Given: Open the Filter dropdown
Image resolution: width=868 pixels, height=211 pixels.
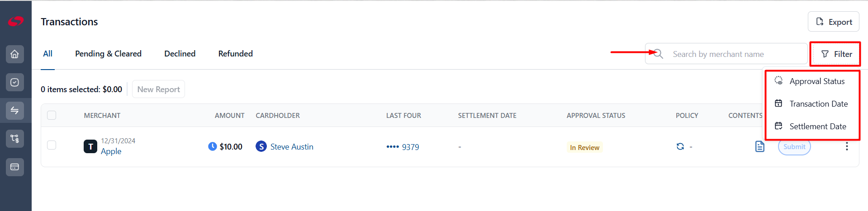Looking at the screenshot, I should click(x=836, y=54).
